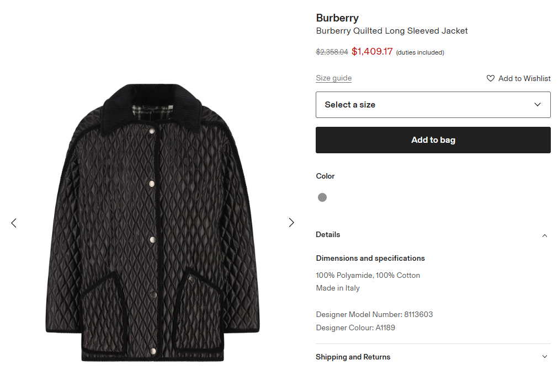Open the Select a size dropdown
Screen dimensions: 558x392
tap(433, 105)
